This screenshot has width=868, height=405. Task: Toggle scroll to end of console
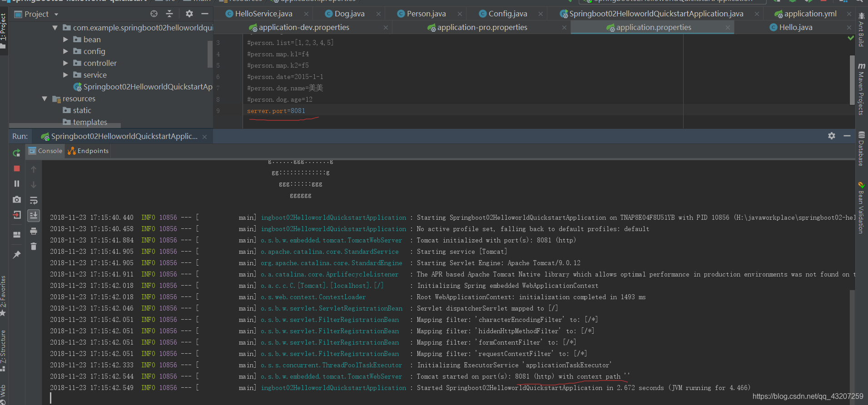34,216
